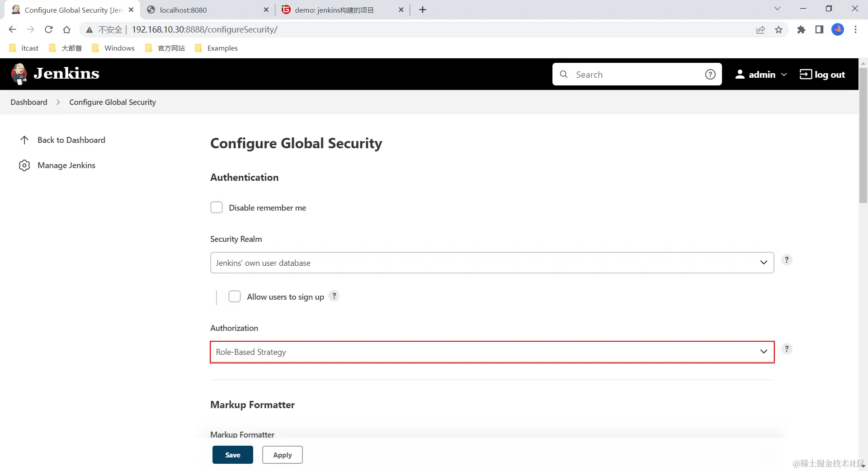The height and width of the screenshot is (471, 868).
Task: Click the browser forward arrow
Action: click(x=30, y=29)
